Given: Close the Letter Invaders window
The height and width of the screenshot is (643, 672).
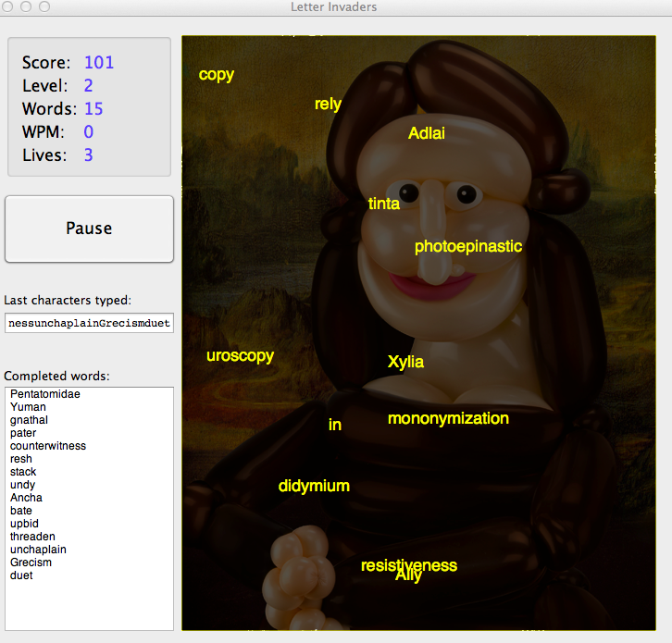Looking at the screenshot, I should (6, 6).
